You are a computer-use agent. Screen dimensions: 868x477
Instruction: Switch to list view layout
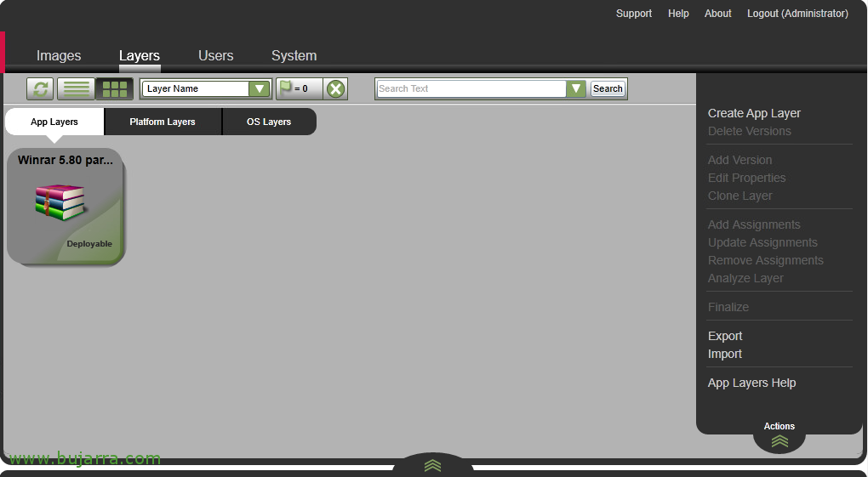pyautogui.click(x=77, y=88)
